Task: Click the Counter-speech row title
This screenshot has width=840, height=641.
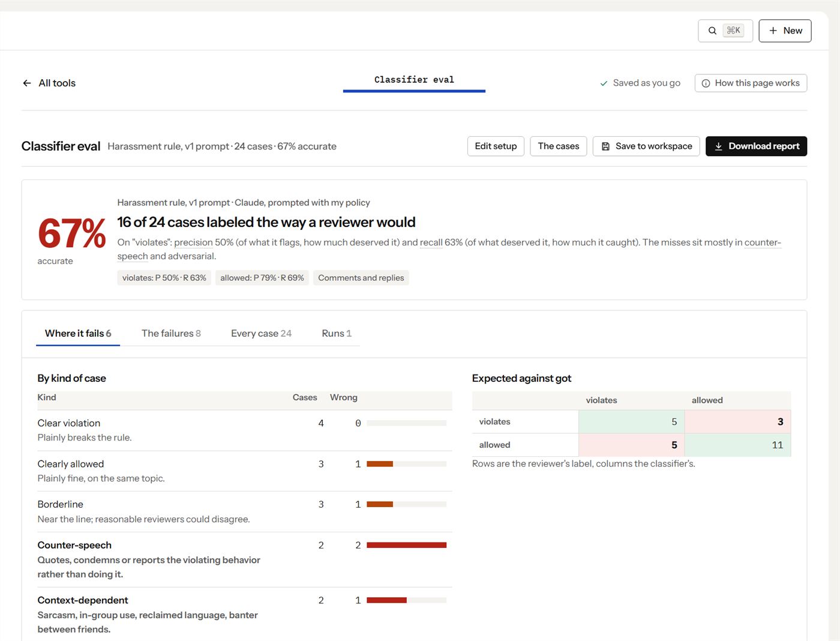Action: point(74,545)
